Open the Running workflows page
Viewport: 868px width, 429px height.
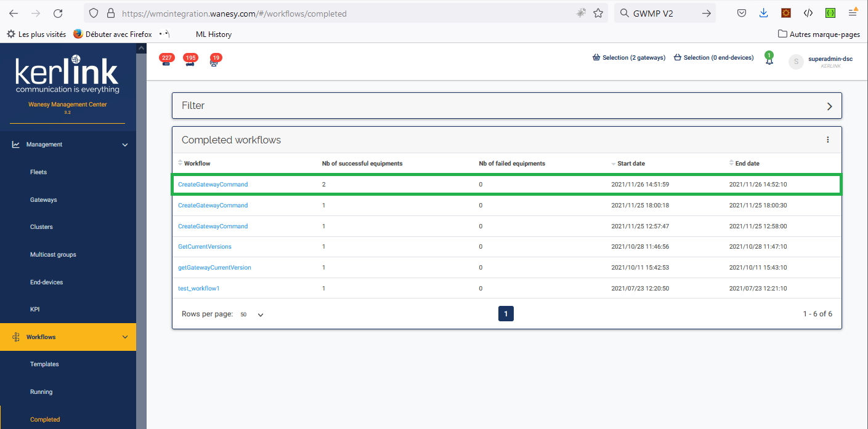point(41,392)
